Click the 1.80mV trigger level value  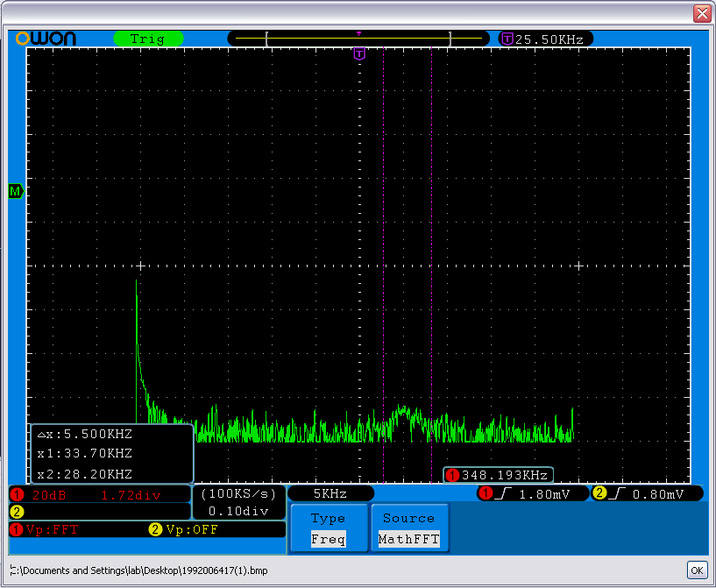pos(545,494)
